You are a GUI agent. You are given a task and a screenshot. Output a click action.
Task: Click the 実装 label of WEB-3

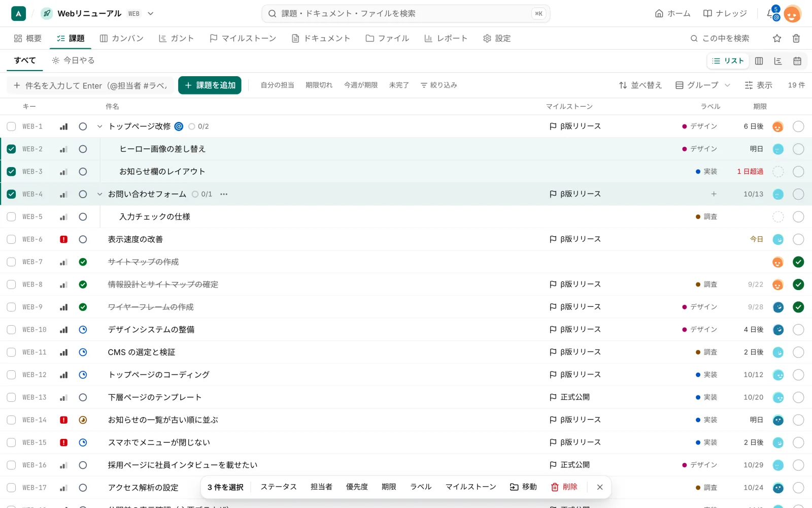point(706,172)
